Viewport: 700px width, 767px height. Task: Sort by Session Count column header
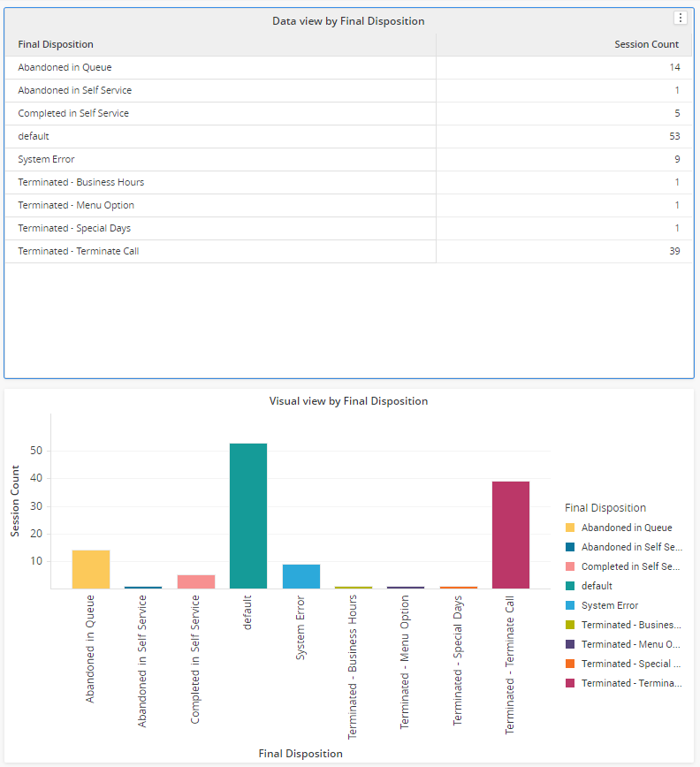[x=646, y=44]
